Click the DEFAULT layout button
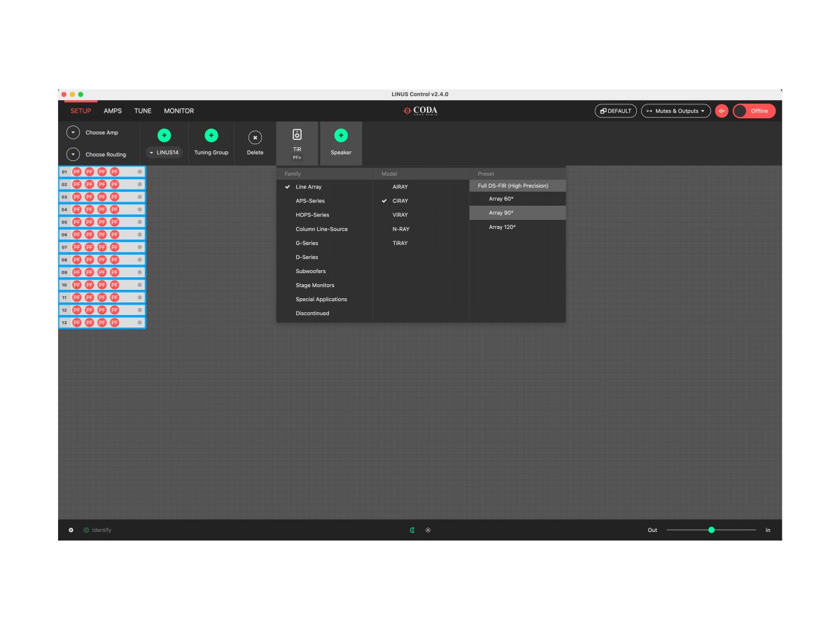 point(615,111)
